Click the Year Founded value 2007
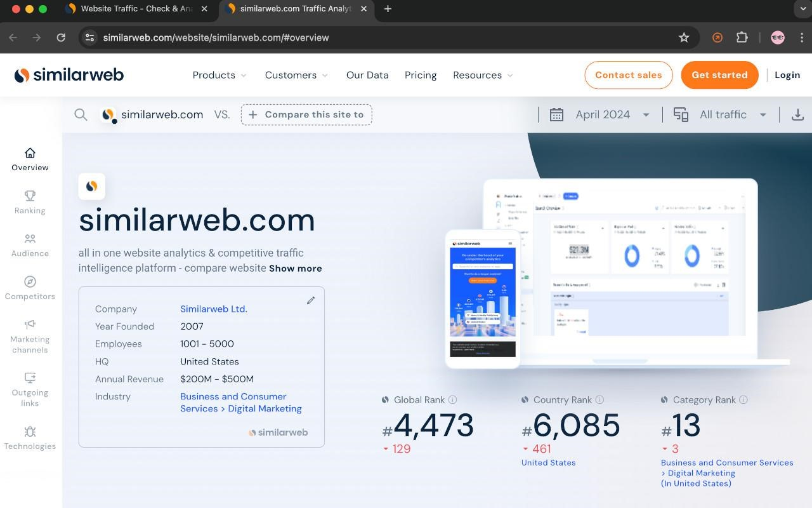Image resolution: width=812 pixels, height=508 pixels. 192,326
